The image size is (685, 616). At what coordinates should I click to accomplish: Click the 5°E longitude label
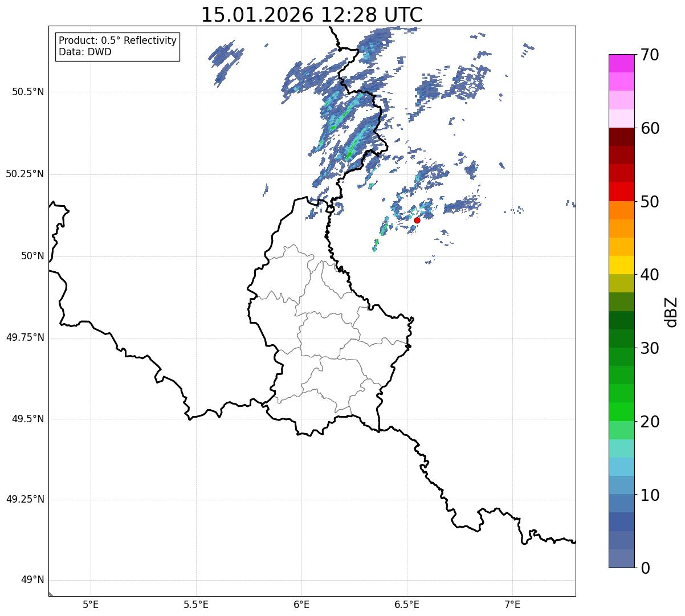[x=91, y=605]
